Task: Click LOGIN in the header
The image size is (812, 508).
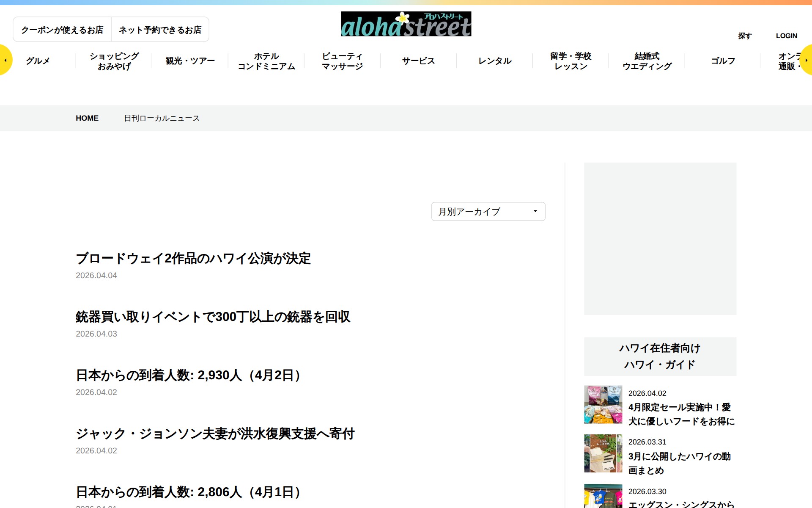Action: (x=786, y=36)
